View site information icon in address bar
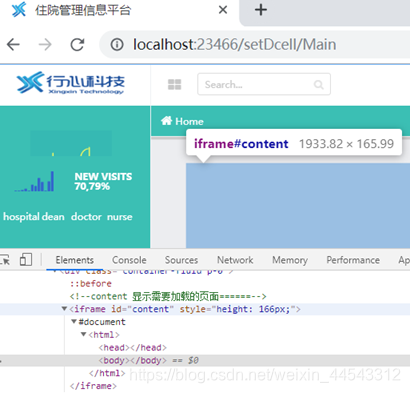Viewport: 410px width, 393px height. tap(117, 44)
